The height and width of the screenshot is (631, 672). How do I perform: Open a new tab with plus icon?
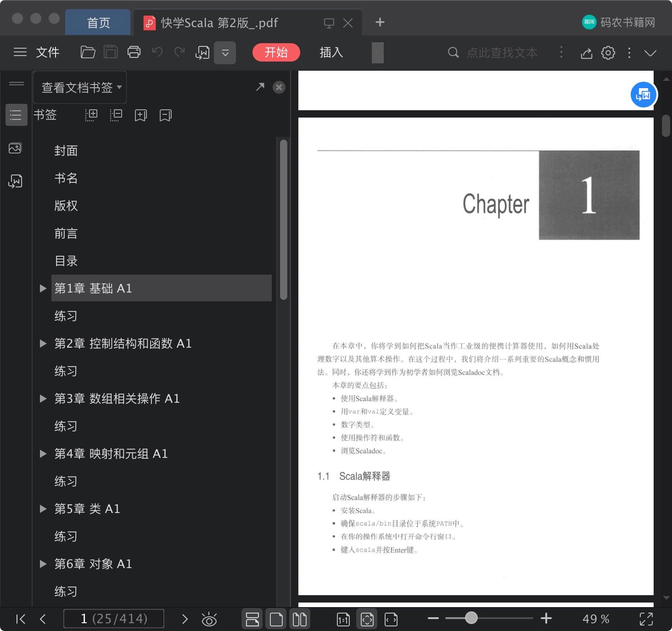380,22
